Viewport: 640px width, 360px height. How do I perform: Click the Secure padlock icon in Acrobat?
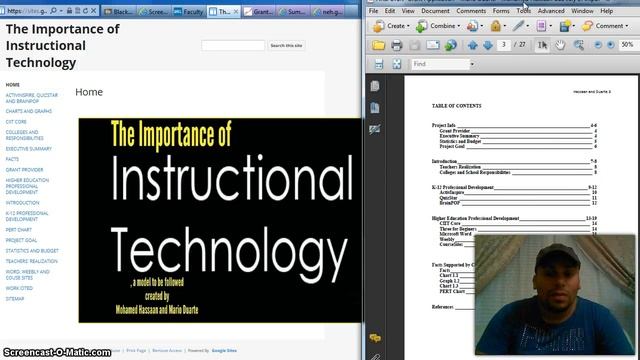(x=496, y=26)
